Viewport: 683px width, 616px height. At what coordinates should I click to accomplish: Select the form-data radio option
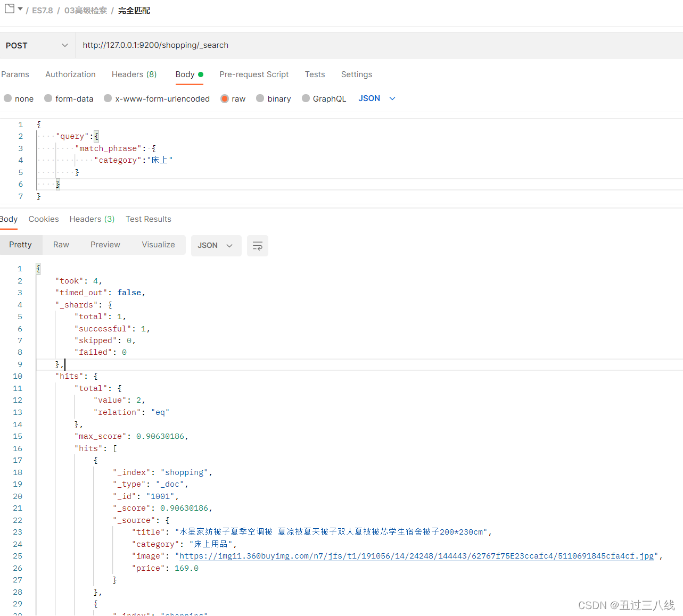point(48,98)
